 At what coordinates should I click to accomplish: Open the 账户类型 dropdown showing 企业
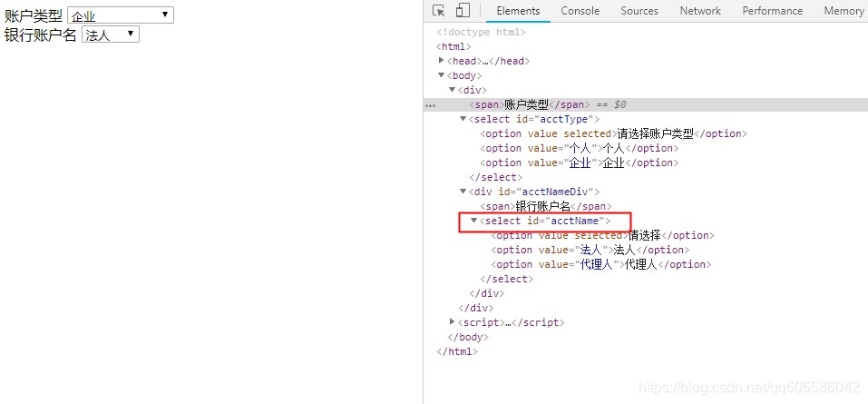(120, 15)
